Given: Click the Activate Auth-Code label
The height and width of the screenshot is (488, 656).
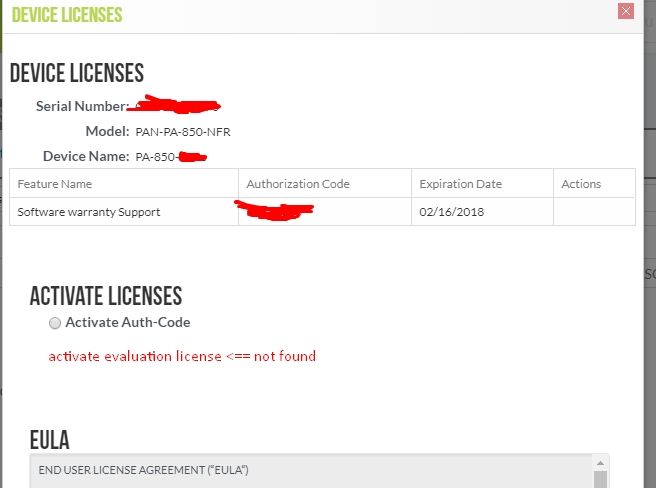Looking at the screenshot, I should pos(128,322).
